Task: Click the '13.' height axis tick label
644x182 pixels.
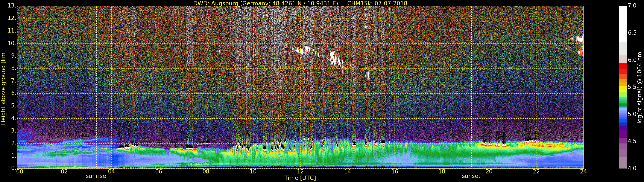Action: (x=12, y=6)
